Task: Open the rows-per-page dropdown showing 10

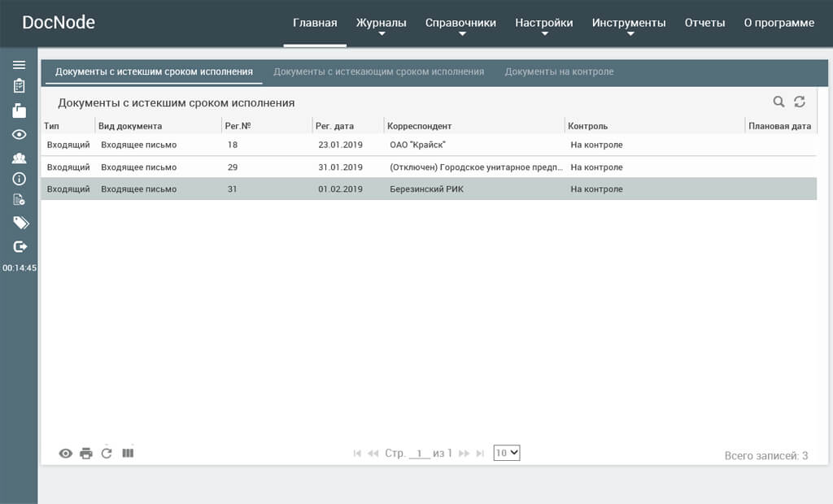Action: tap(507, 453)
